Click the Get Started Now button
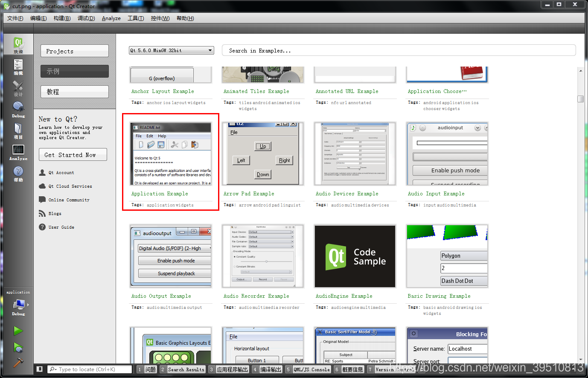The height and width of the screenshot is (378, 588). coord(73,155)
